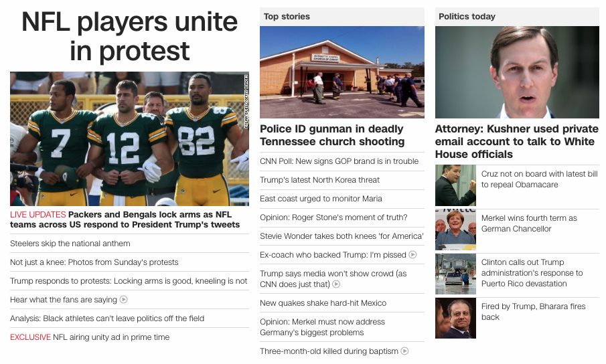Open the LIVE UPDATES Packers and Bengals story

pos(125,219)
